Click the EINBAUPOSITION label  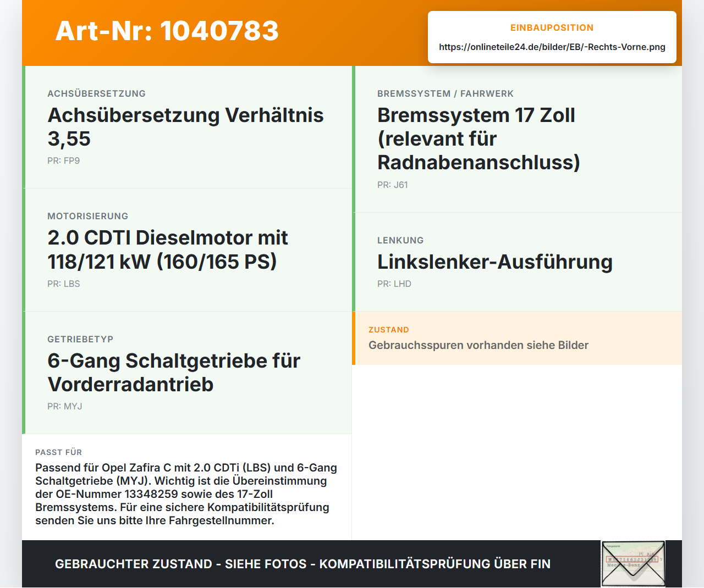coord(552,27)
